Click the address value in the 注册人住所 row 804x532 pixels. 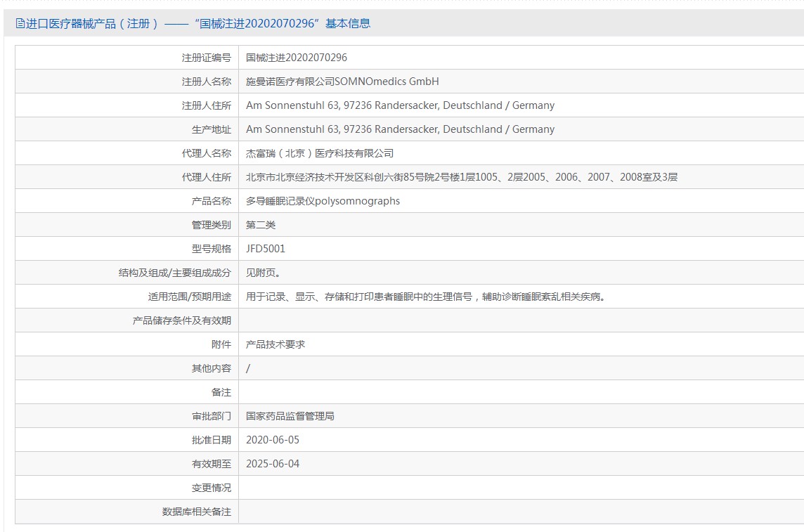pos(400,105)
